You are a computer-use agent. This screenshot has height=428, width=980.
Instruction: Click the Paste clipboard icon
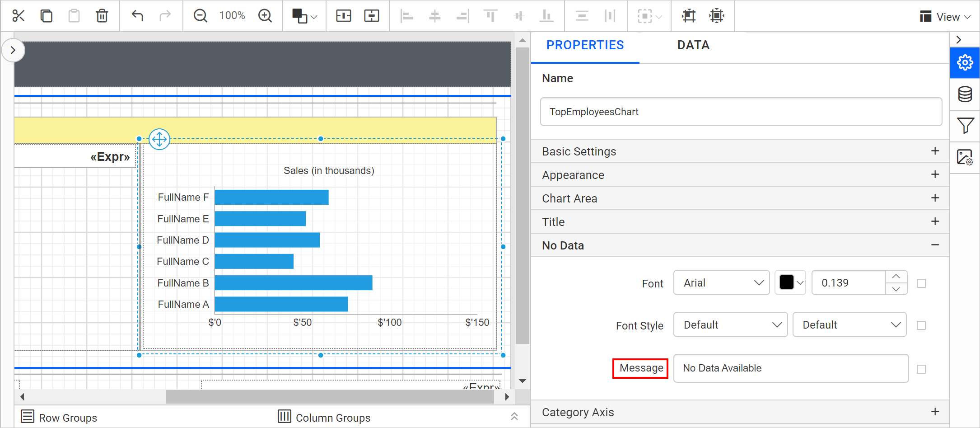pos(74,16)
